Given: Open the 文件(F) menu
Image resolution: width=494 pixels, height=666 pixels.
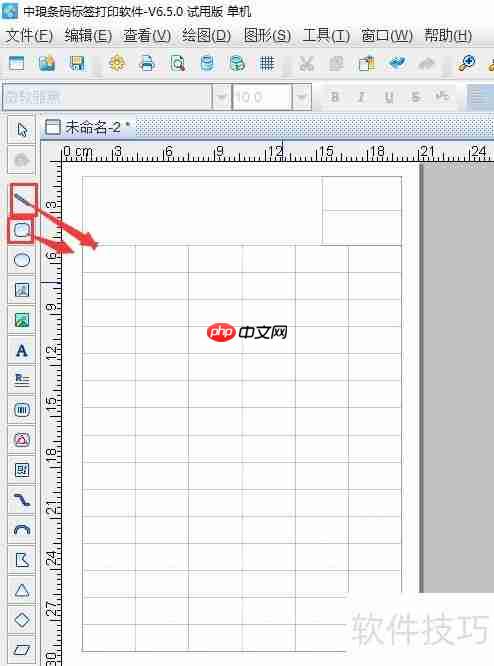Looking at the screenshot, I should pos(29,36).
